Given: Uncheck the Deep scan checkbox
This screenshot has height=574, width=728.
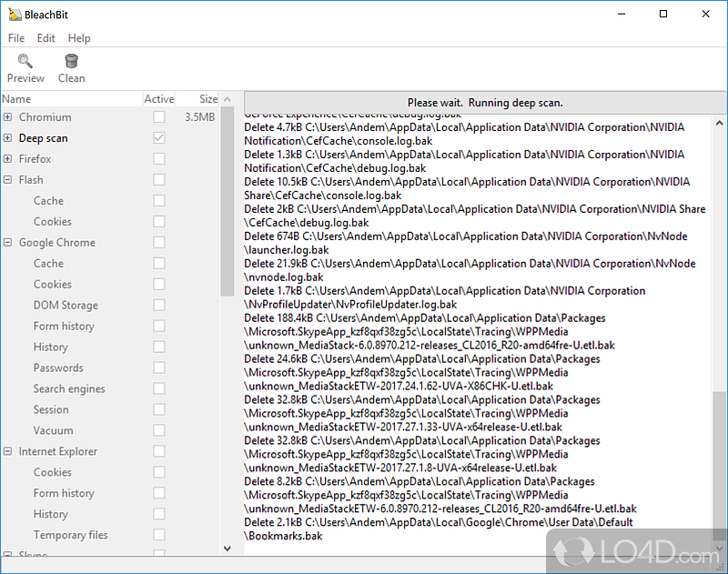Looking at the screenshot, I should click(x=159, y=138).
